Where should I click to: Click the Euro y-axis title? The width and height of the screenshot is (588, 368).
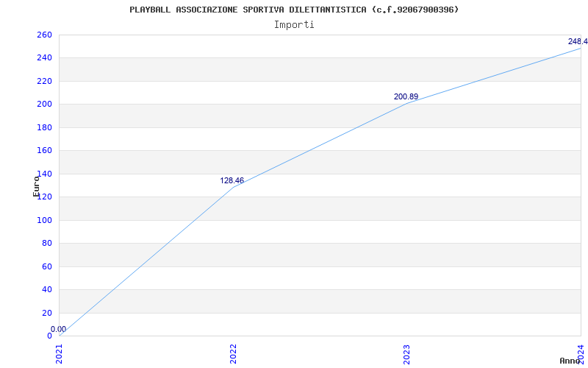36,186
